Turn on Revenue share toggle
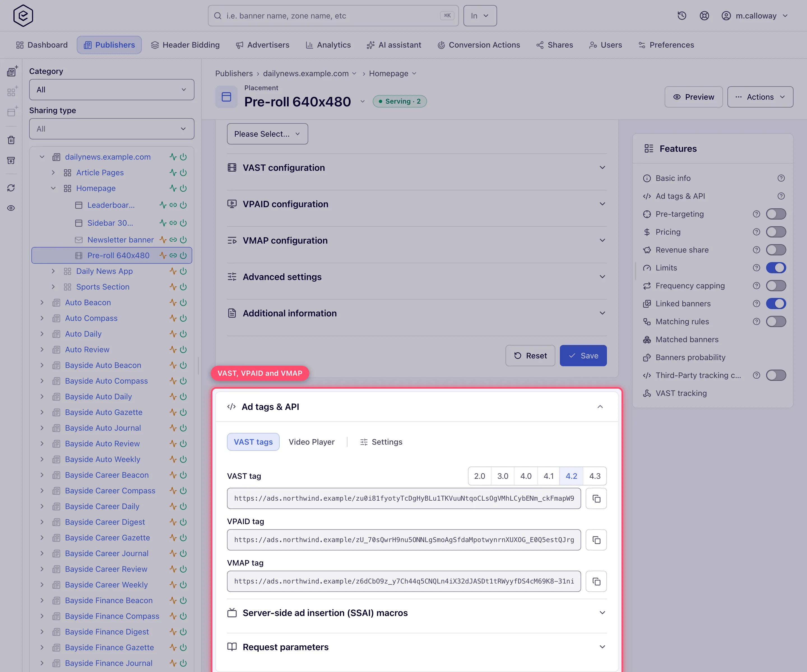Screen dimensions: 807x672 click(x=776, y=250)
